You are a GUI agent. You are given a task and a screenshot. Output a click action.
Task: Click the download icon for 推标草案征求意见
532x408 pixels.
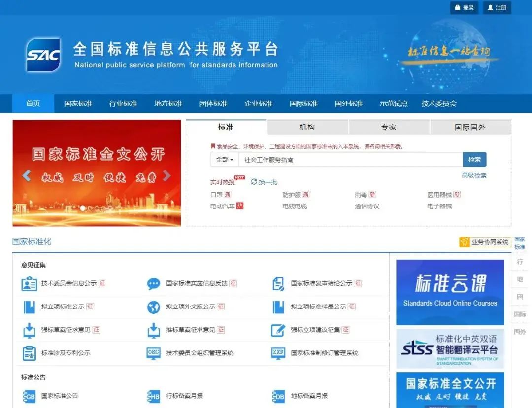(x=153, y=330)
